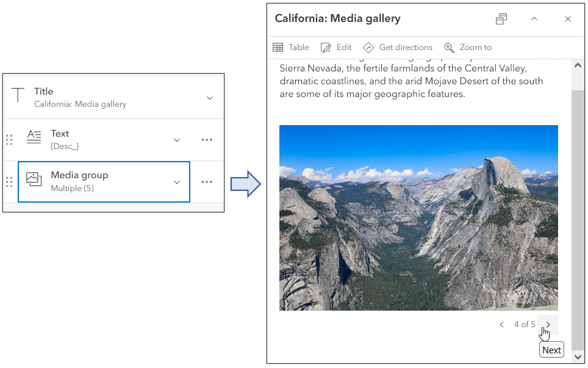This screenshot has height=368, width=588.
Task: Select the Media group Multiple (5) row
Action: (104, 182)
